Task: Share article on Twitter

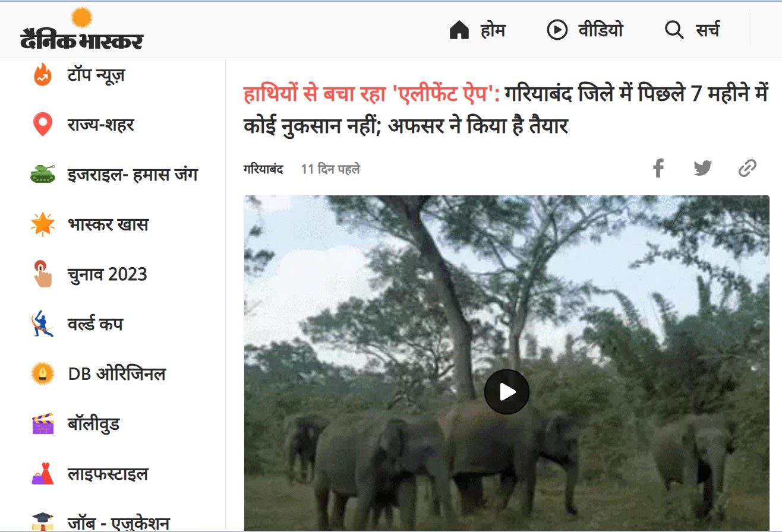Action: 702,169
